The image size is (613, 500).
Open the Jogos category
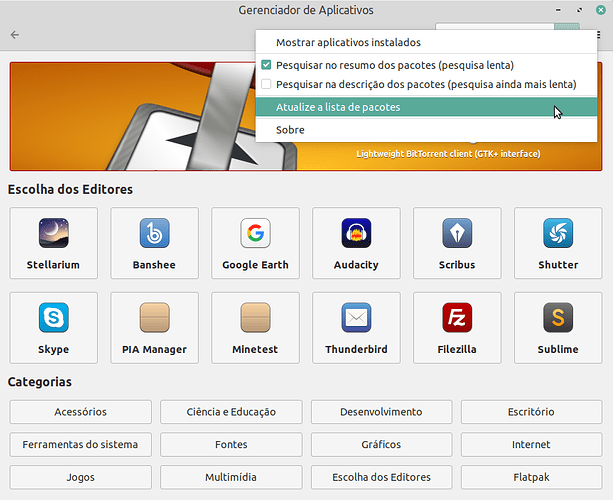pyautogui.click(x=81, y=477)
